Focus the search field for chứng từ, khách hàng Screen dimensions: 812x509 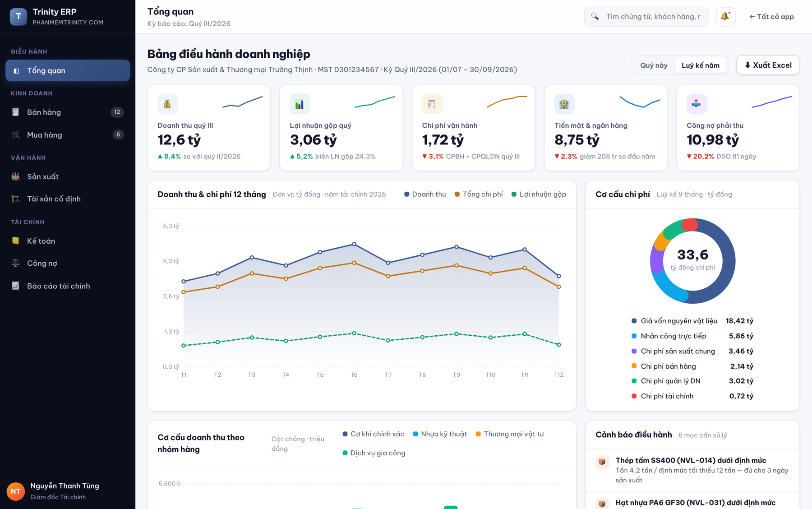point(646,17)
